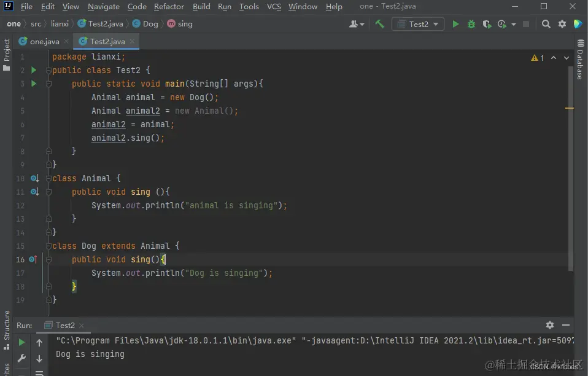This screenshot has width=588, height=376.
Task: Expand the profiler dropdown arrow
Action: (x=513, y=25)
